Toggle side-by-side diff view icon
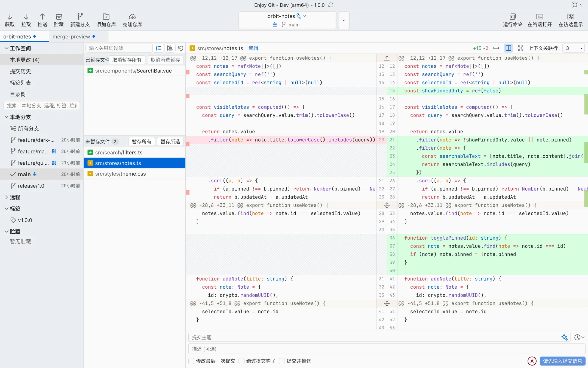This screenshot has height=368, width=588. 508,48
